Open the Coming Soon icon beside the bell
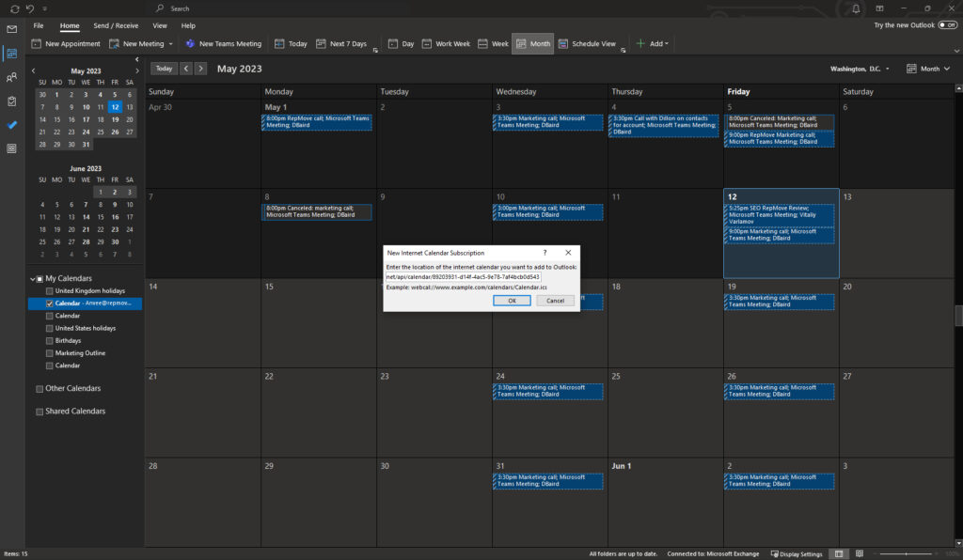 point(879,8)
